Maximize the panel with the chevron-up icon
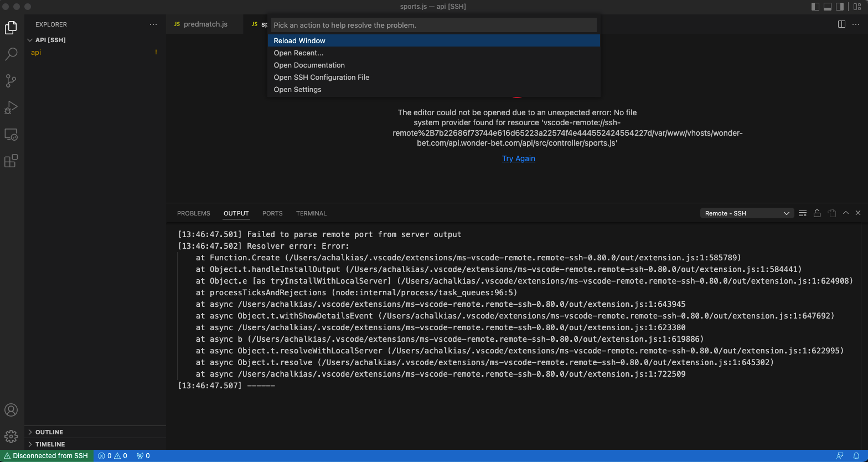Screen dimensions: 868x462 [846, 213]
